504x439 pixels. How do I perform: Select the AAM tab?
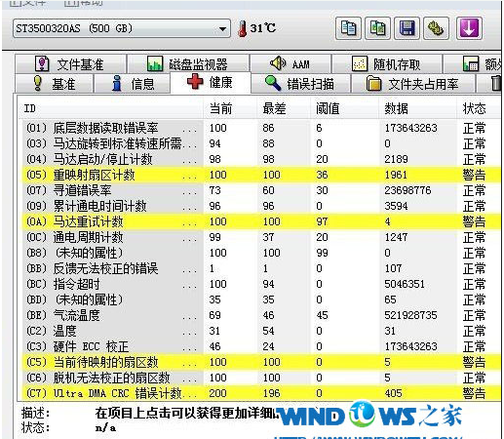tap(291, 64)
